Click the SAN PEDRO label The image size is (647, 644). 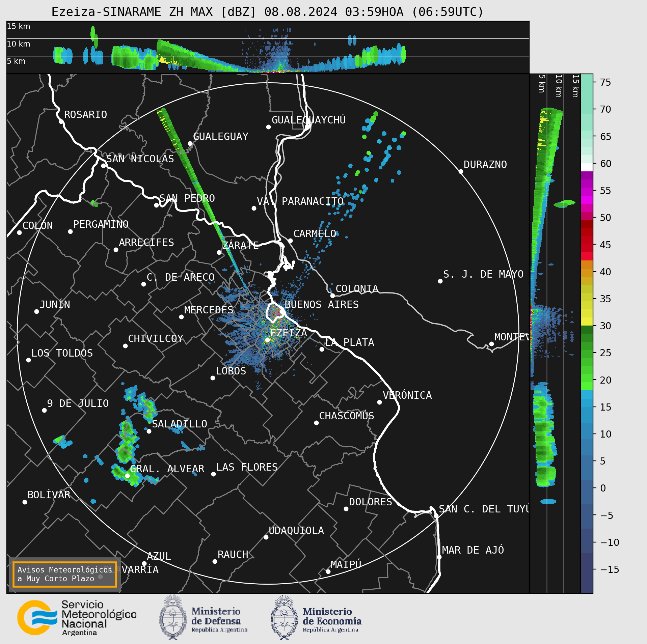pyautogui.click(x=187, y=198)
